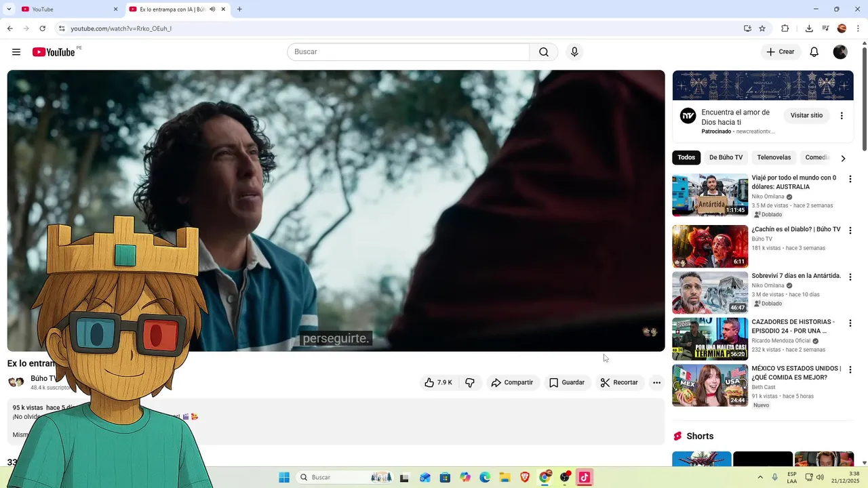Select the Todos filter chip

(x=686, y=157)
